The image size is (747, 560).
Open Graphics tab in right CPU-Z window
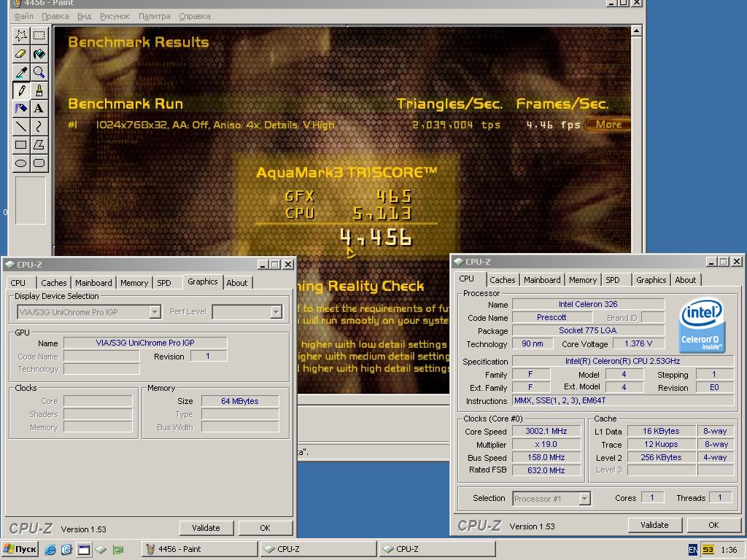[x=651, y=280]
